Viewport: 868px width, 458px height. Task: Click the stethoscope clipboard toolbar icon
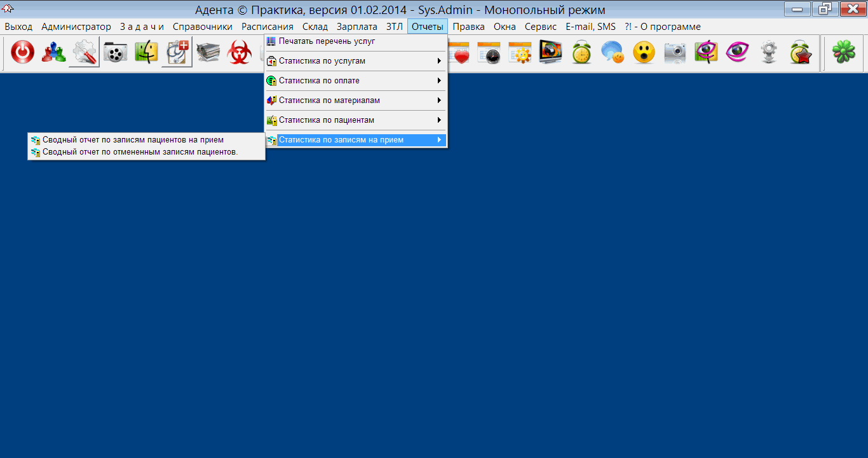tap(177, 53)
